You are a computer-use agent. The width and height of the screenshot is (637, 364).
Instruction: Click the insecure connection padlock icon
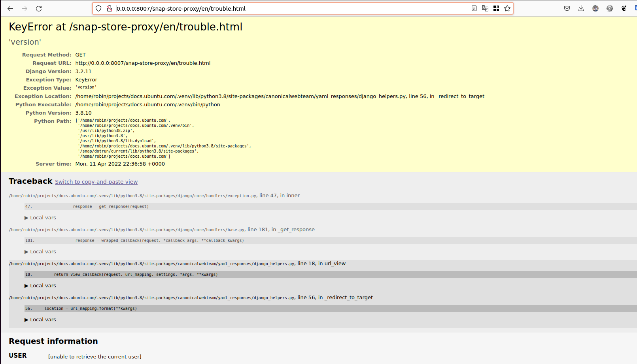point(110,8)
